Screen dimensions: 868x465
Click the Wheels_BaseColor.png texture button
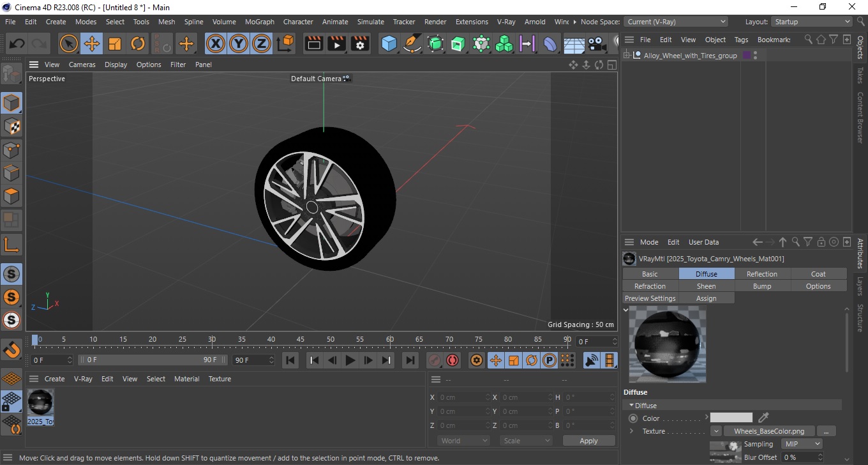(769, 431)
